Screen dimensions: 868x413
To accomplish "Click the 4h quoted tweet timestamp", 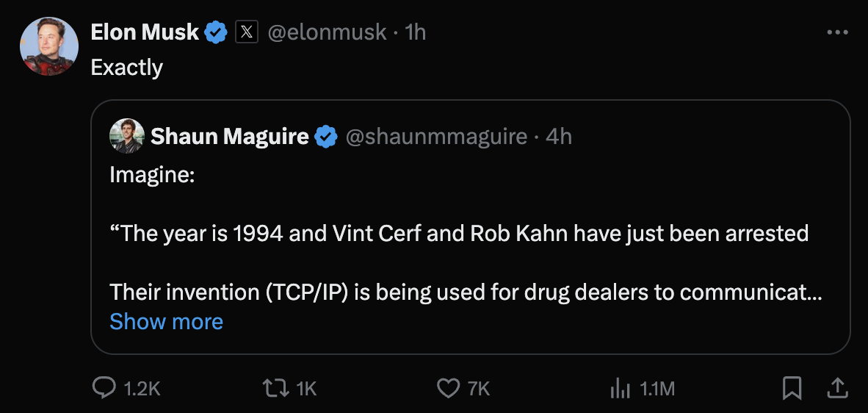I will point(559,137).
